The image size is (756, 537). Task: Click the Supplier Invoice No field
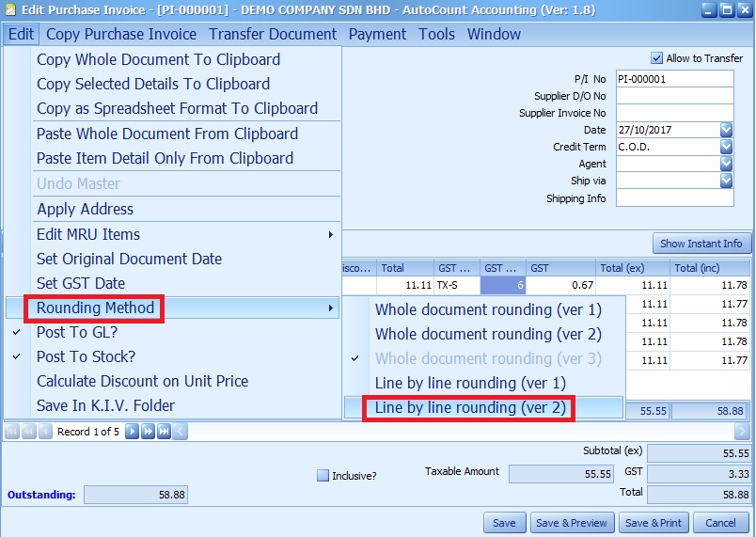pos(674,113)
